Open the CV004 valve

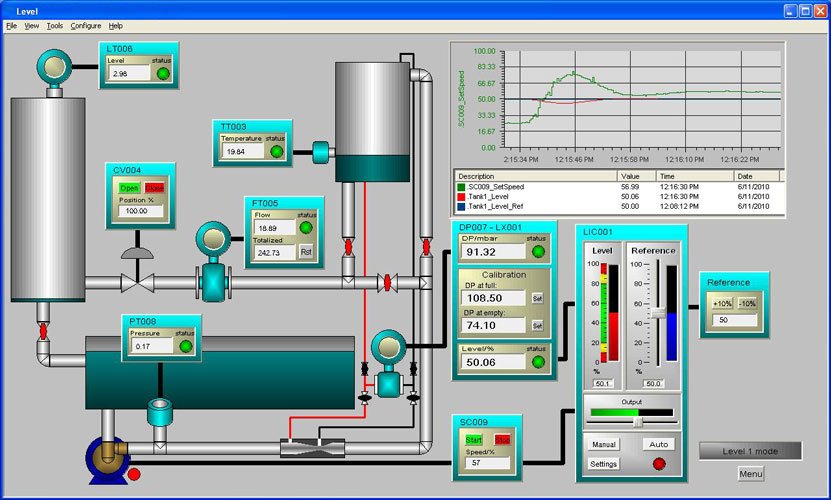click(x=129, y=188)
